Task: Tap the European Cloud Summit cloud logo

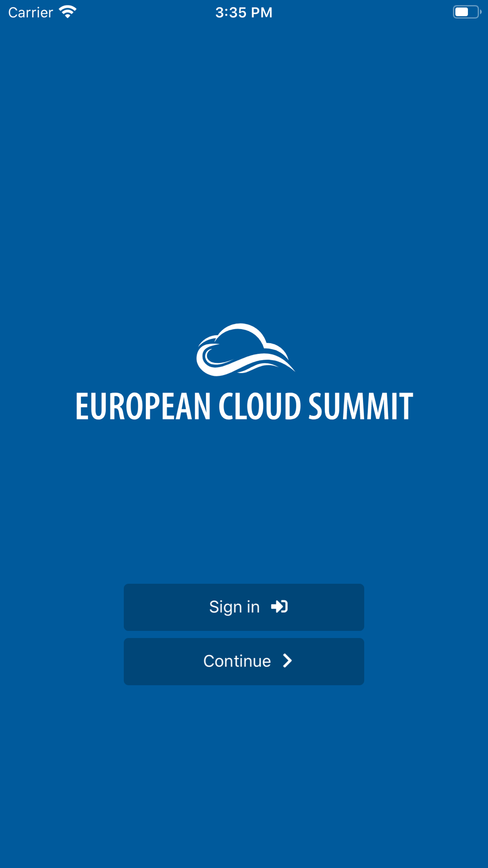Action: coord(245,350)
